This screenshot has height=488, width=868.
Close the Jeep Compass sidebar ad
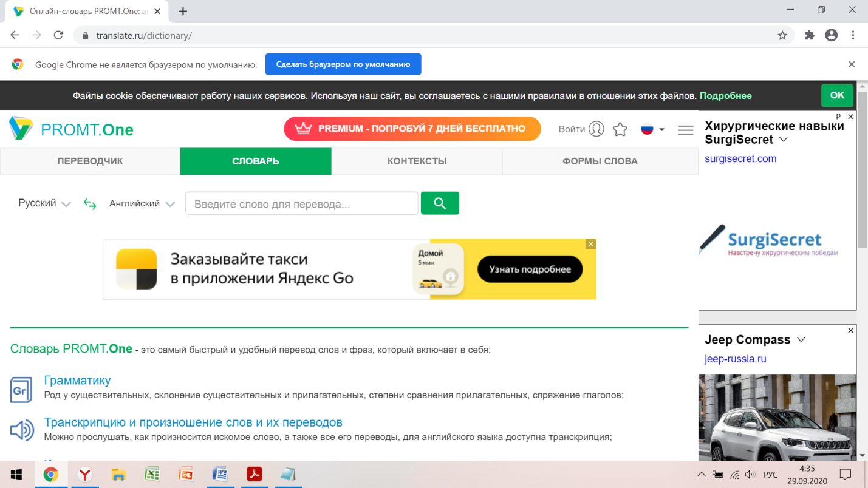pyautogui.click(x=851, y=330)
